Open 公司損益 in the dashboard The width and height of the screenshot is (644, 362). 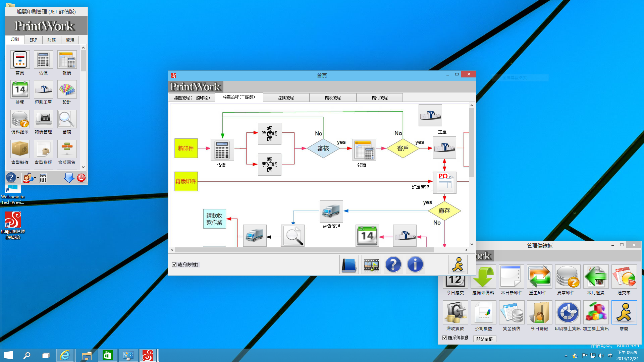[x=483, y=312]
